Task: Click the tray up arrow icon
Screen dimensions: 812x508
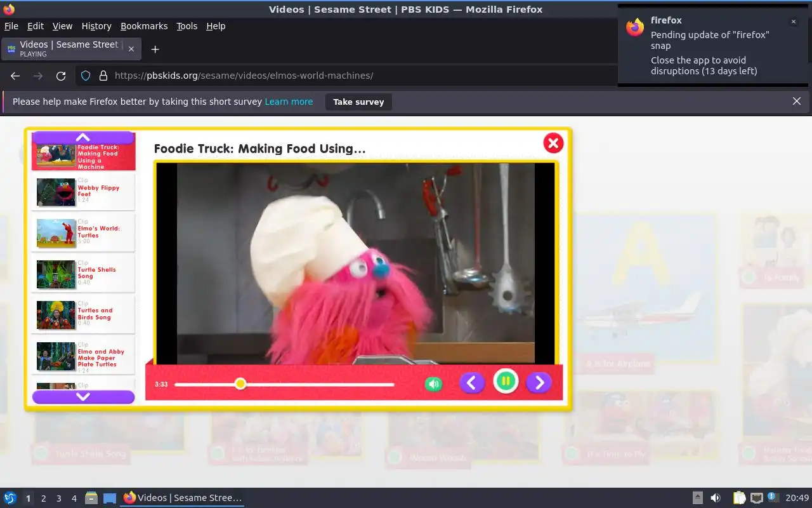Action: [697, 498]
